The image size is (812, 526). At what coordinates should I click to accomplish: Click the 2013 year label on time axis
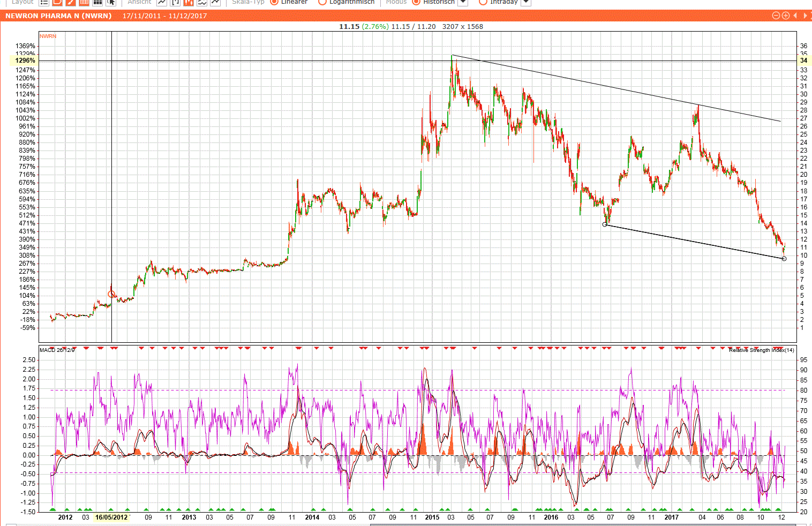pos(189,517)
